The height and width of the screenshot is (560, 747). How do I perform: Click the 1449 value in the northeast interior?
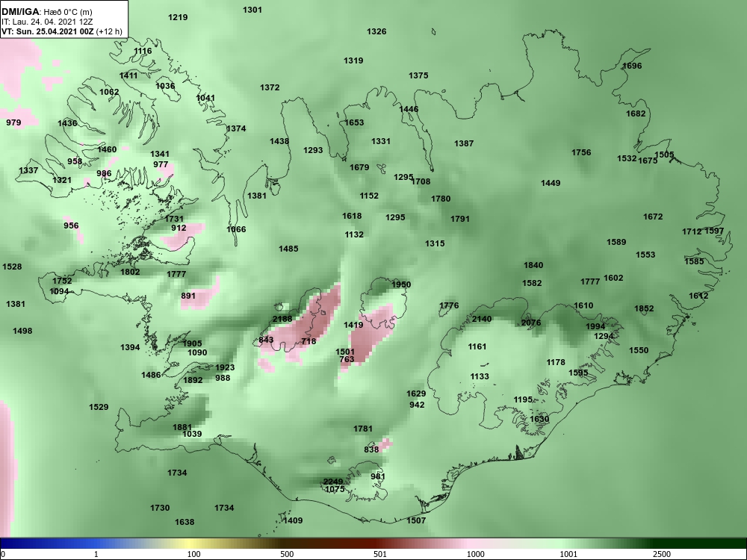[x=551, y=183]
